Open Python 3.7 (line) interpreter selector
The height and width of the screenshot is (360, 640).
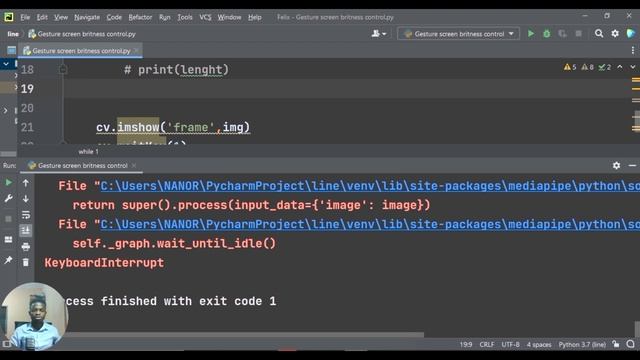coord(582,344)
